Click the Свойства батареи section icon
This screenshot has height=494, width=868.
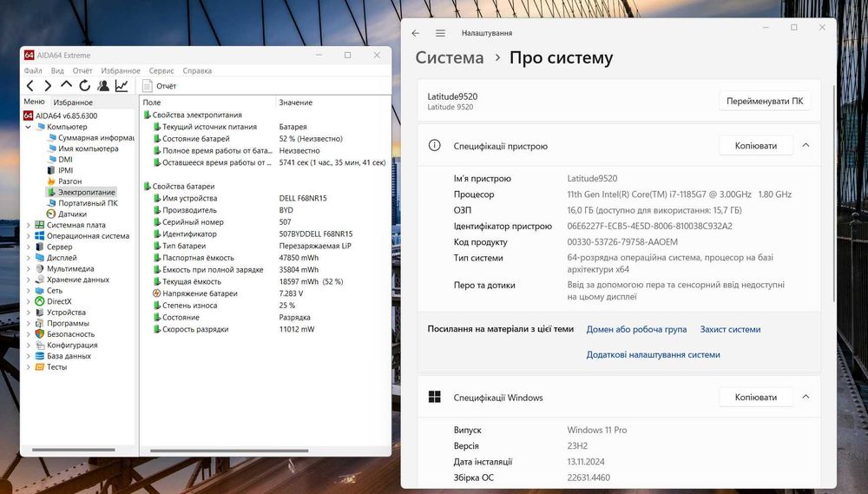click(x=148, y=186)
